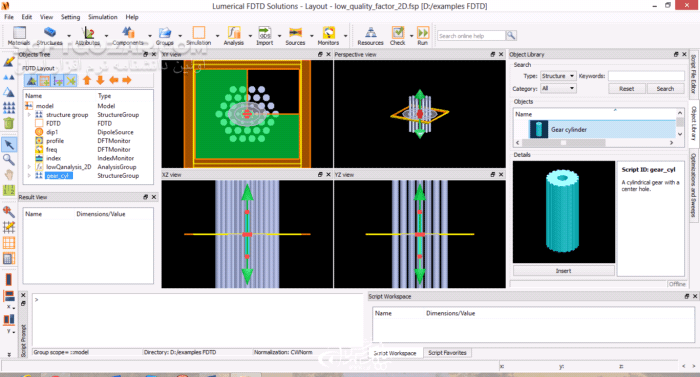
Task: Click the orange right arrow in Objects Tree
Action: (x=127, y=80)
